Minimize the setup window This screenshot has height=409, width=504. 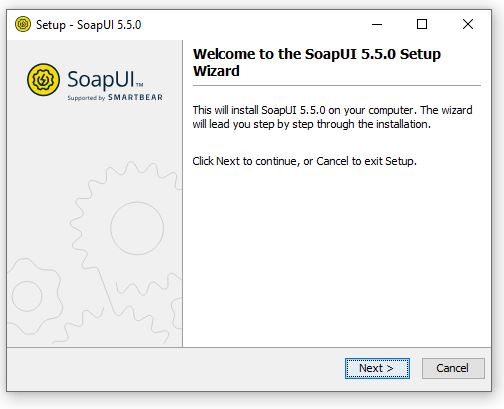click(377, 24)
